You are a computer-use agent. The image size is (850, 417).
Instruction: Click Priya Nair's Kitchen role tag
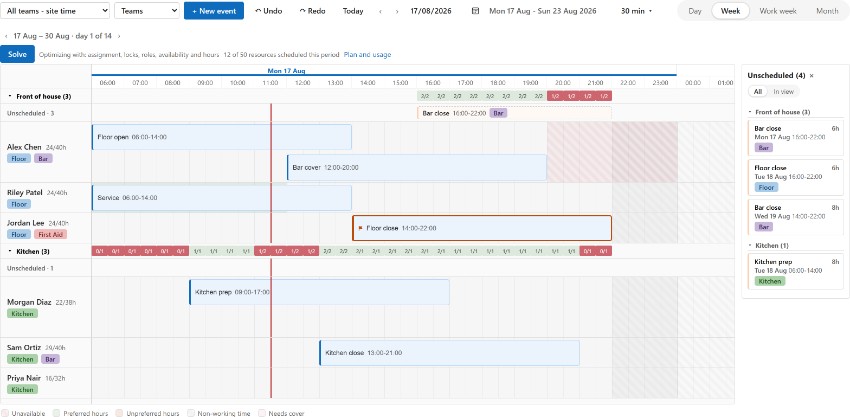coord(22,389)
